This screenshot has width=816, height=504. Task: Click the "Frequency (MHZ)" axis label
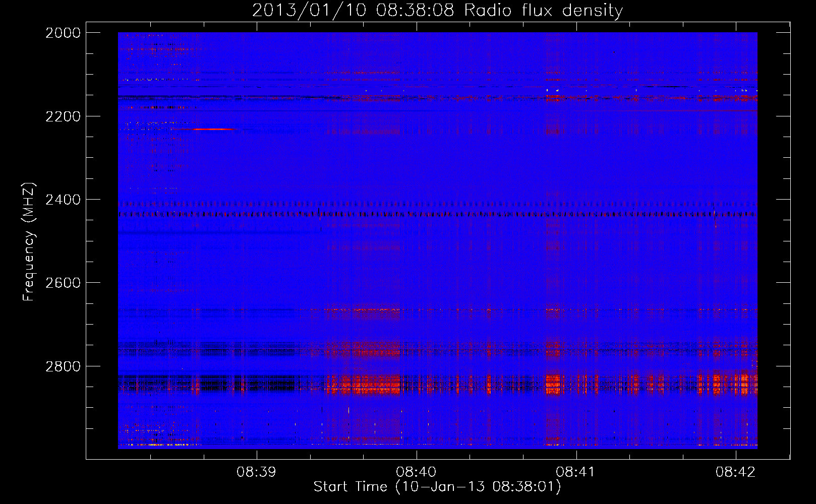[29, 242]
